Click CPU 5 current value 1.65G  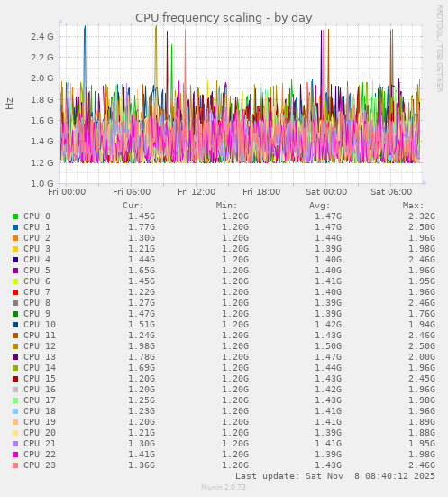coord(142,271)
